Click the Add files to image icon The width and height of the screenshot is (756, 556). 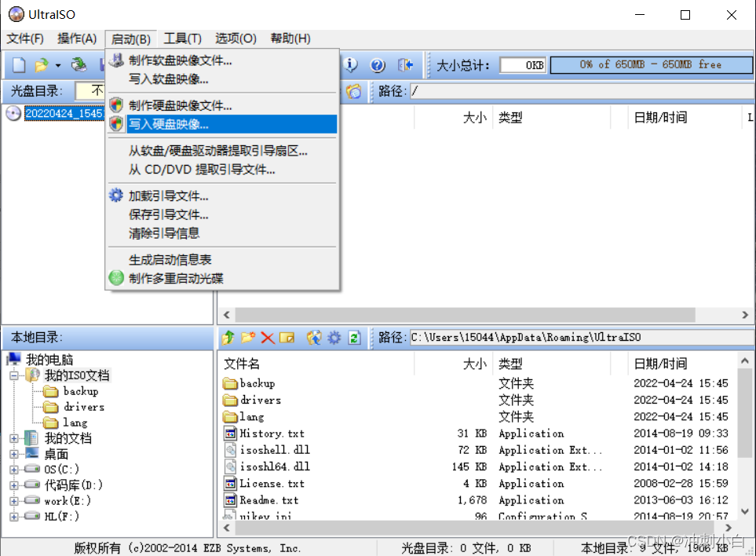coord(314,338)
